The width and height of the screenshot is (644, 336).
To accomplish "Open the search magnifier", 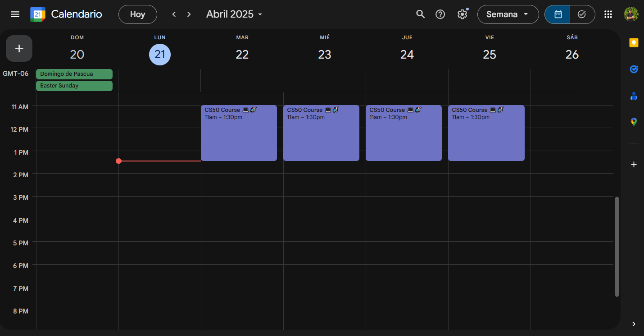I will pos(420,14).
